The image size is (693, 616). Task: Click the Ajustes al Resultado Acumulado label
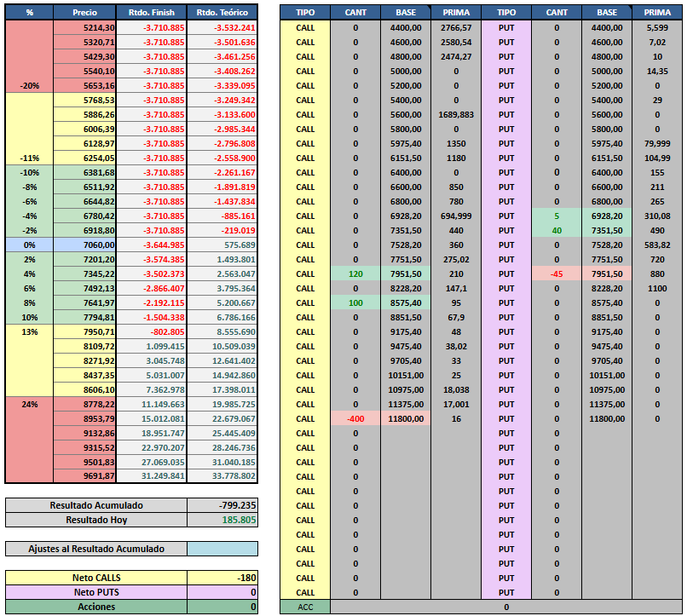(96, 549)
